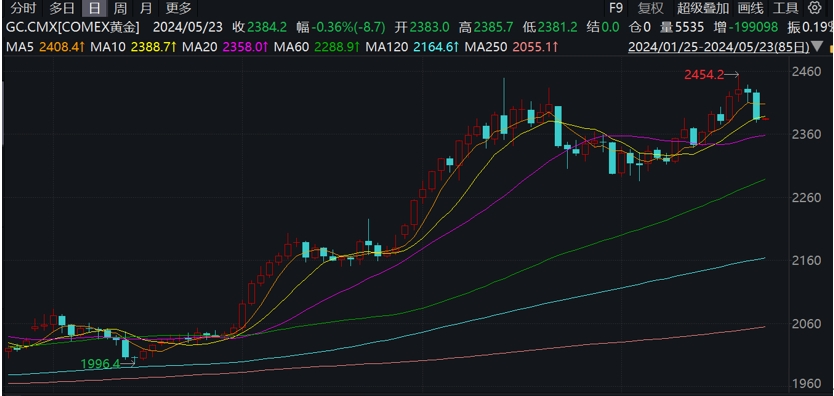Click low price 2381.2

(x=557, y=27)
